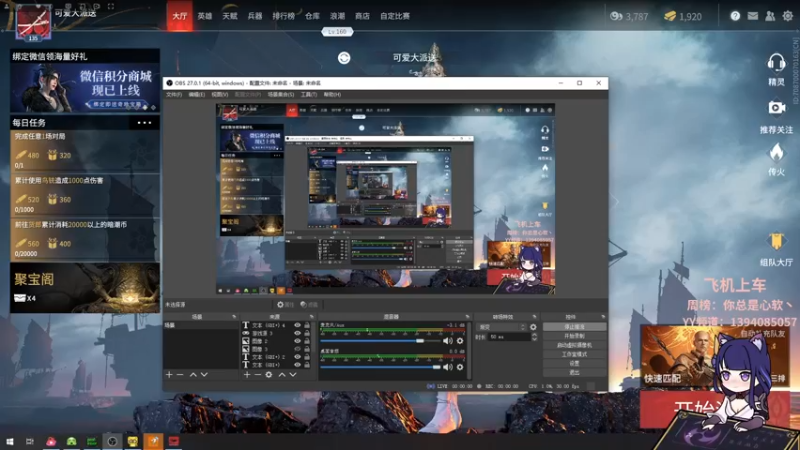Show the hidden 图像 3 source
The width and height of the screenshot is (800, 450).
click(297, 349)
